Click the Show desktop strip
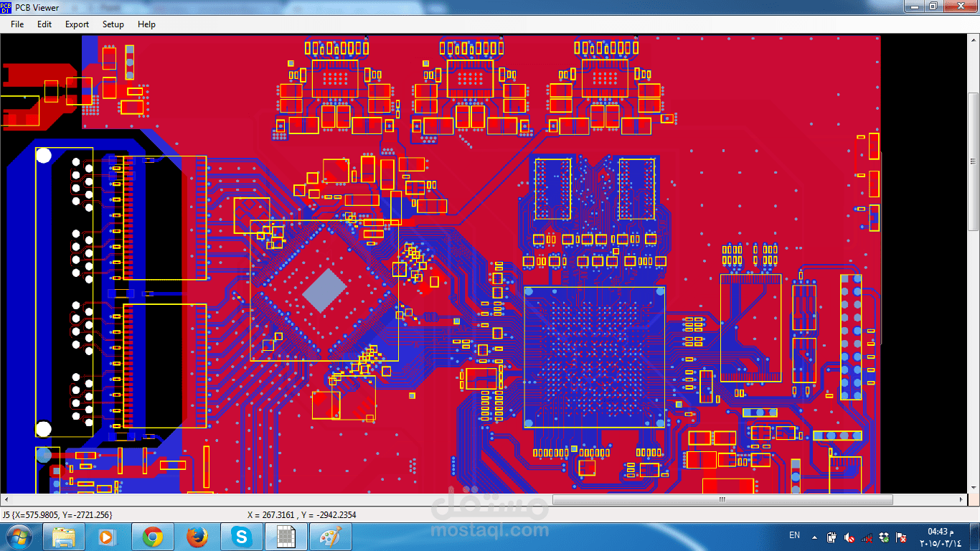 (975, 537)
